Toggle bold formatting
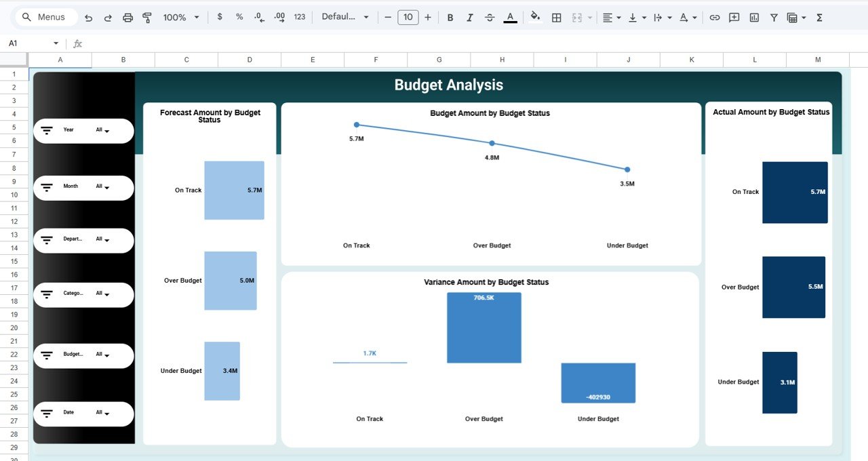The image size is (868, 461). coord(450,17)
